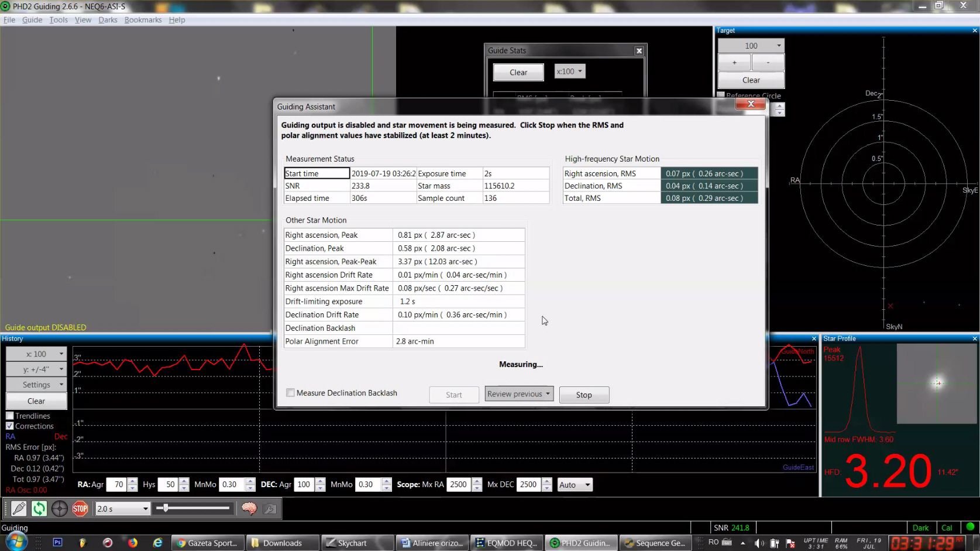Toggle the Trendlines checkbox

click(x=10, y=416)
